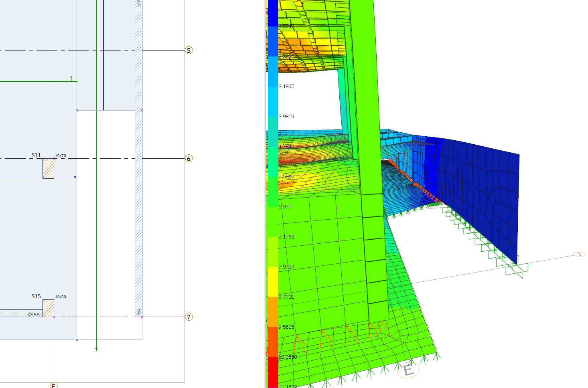
Task: Select grid axis bubble 6
Action: coord(189,159)
